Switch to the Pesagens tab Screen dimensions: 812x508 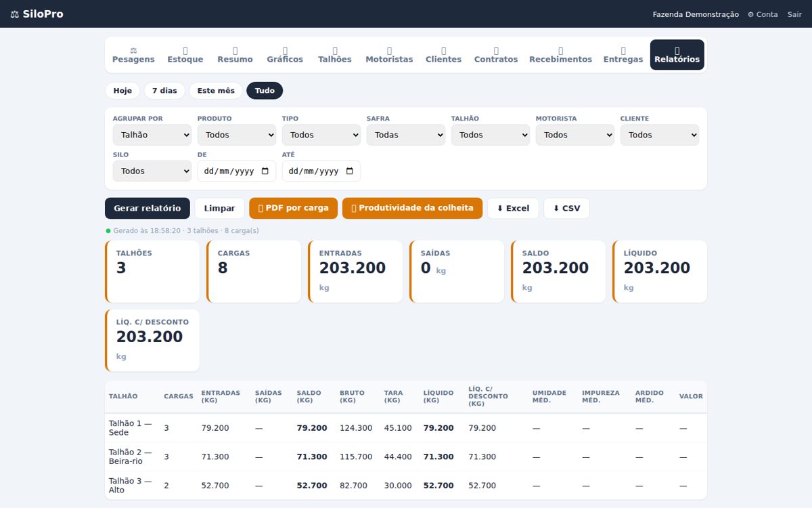(x=133, y=55)
